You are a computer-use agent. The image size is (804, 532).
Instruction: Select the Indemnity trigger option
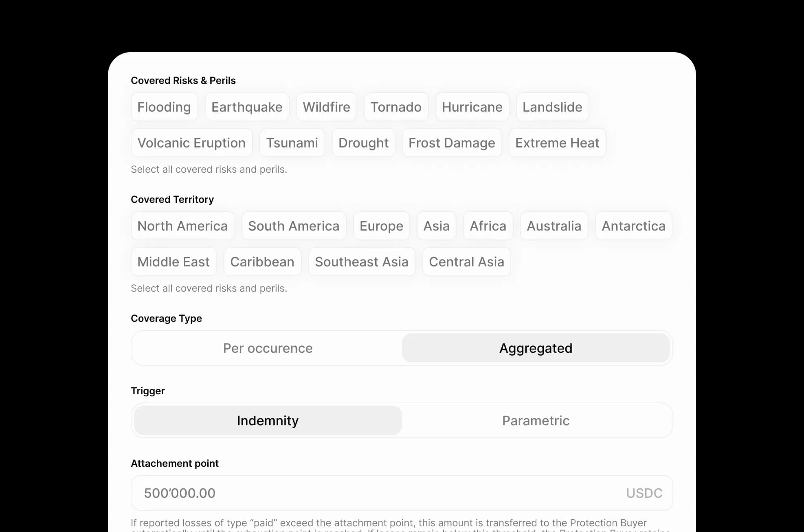tap(268, 420)
